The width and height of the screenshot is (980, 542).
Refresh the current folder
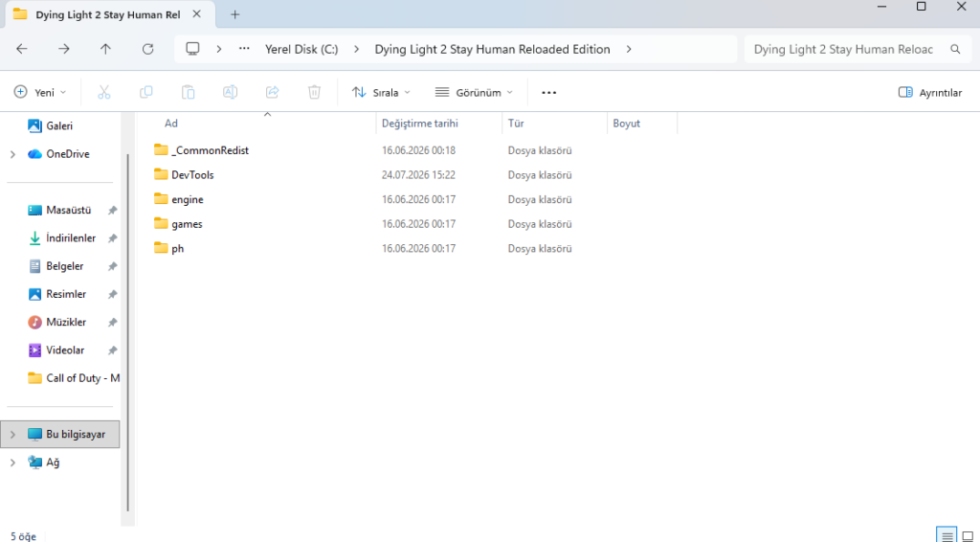(147, 49)
